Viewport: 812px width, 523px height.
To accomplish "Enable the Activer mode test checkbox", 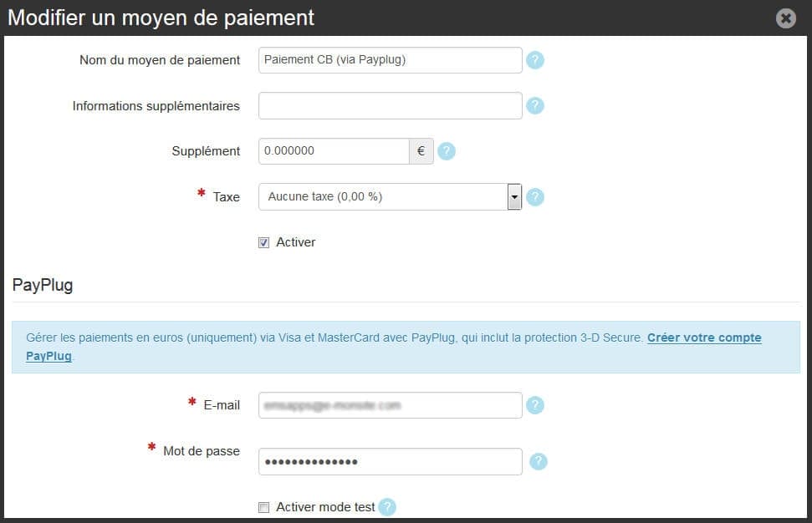I will 264,507.
